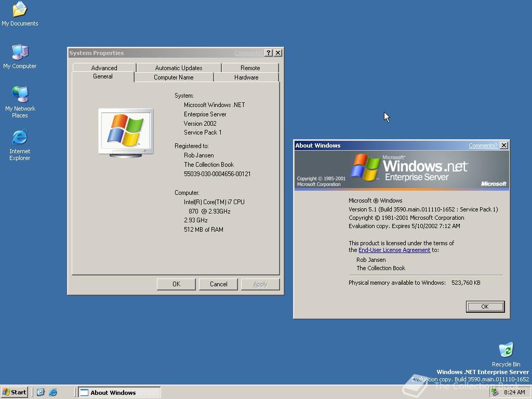532x399 pixels.
Task: Select the Internet Explorer desktop icon
Action: (20, 144)
